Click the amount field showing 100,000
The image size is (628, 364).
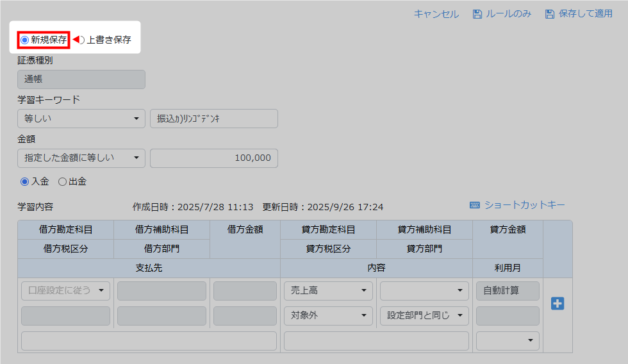[x=214, y=158]
